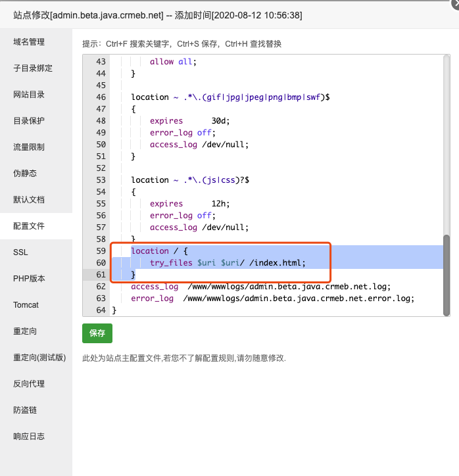This screenshot has width=459, height=476.
Task: Click the try_files $uri line
Action: [228, 263]
